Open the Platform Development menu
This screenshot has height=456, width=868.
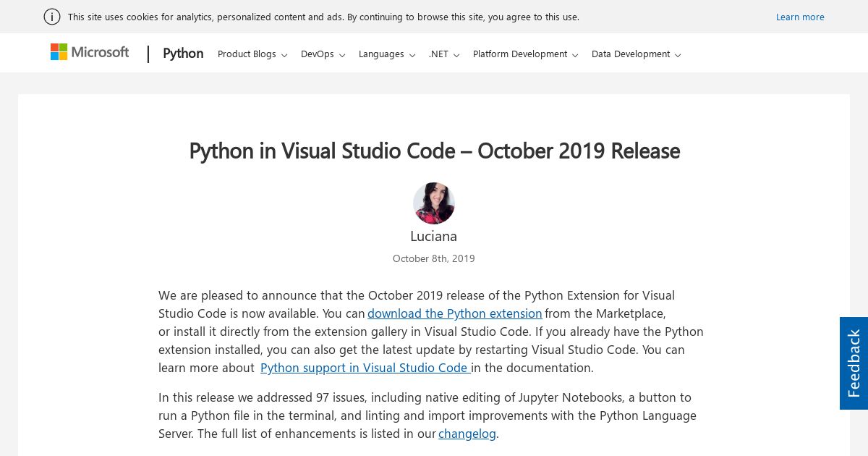pos(526,54)
